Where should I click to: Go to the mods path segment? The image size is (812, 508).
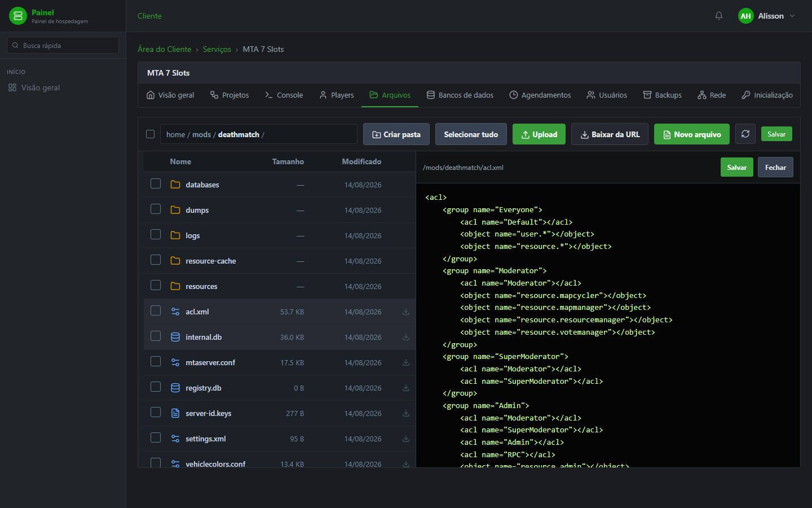click(x=201, y=134)
